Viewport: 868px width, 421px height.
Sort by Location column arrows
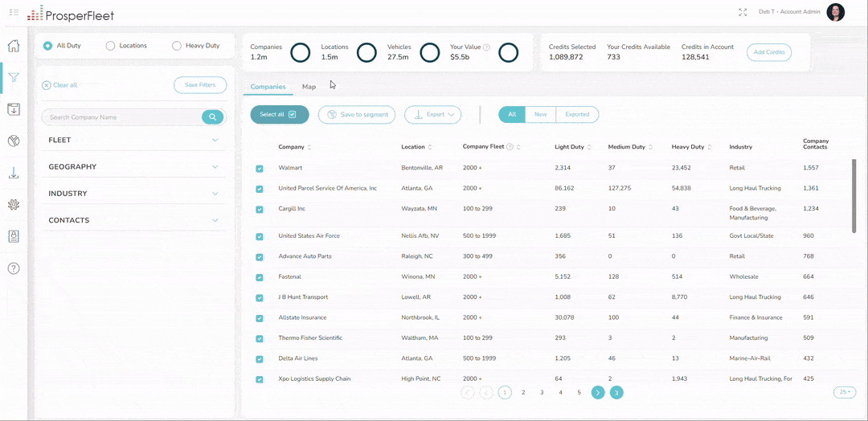tap(430, 147)
